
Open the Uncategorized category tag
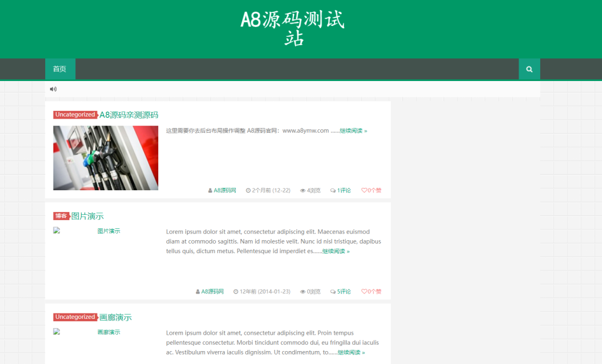75,114
